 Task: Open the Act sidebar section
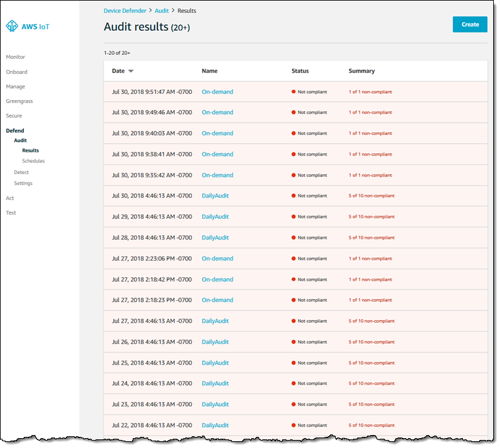tap(10, 199)
